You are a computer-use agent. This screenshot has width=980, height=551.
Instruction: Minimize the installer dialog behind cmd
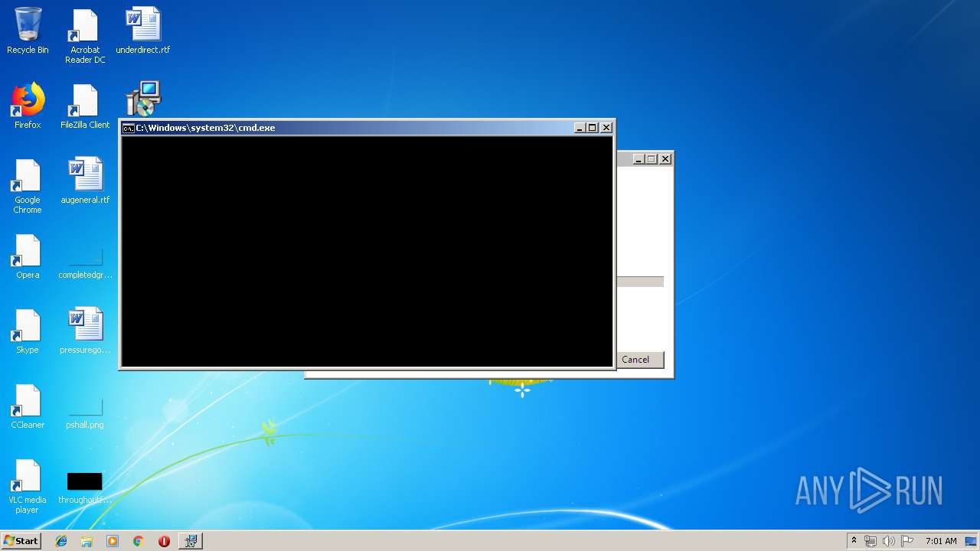tap(638, 159)
